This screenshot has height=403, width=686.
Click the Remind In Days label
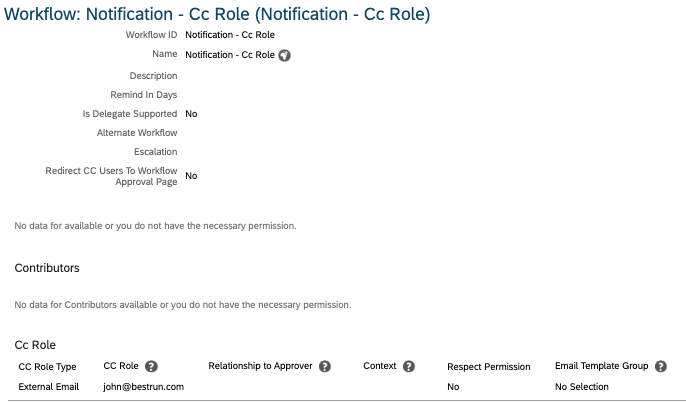click(144, 95)
